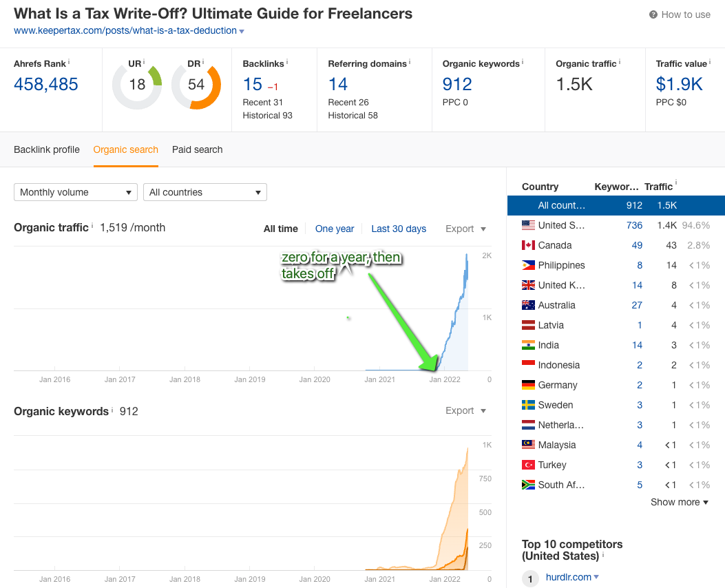Screen dimensions: 725x588
Task: Open the Backlinks count 15
Action: coord(253,84)
